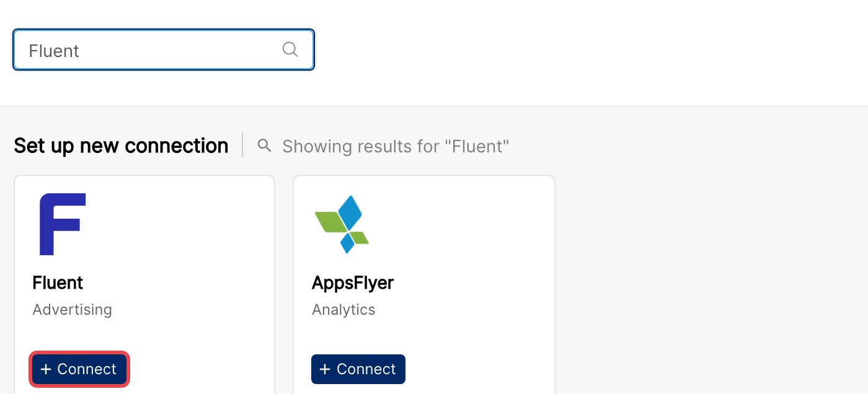Click the magnifier icon in the search box

(290, 50)
